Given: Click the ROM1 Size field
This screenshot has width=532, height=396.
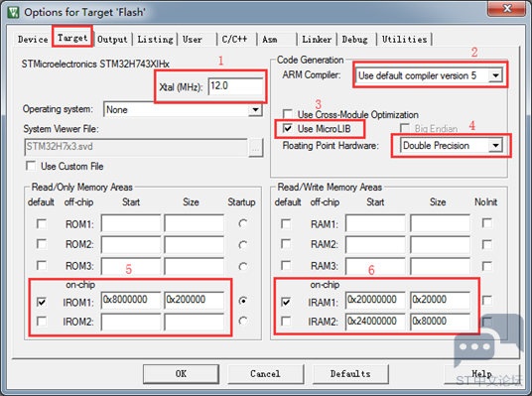Looking at the screenshot, I should coord(195,223).
